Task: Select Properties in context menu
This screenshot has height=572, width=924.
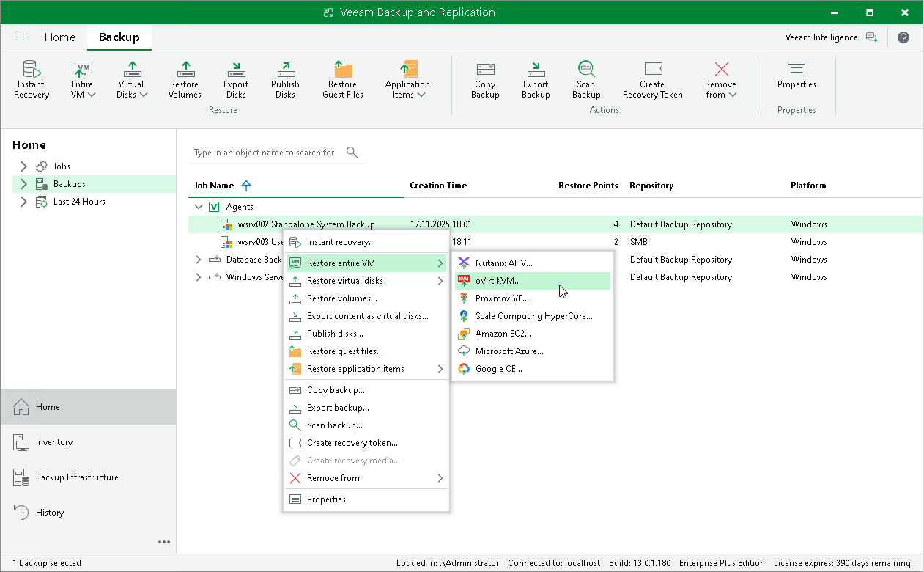Action: (366, 499)
